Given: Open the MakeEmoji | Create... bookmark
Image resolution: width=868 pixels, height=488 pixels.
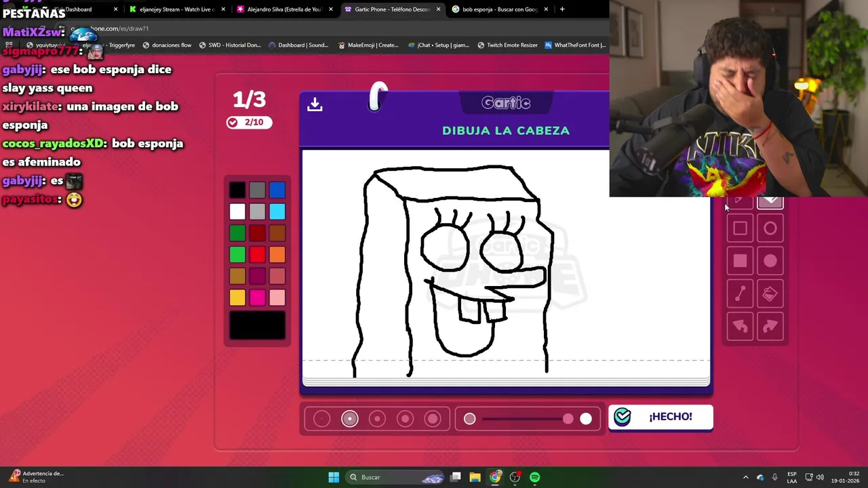Looking at the screenshot, I should click(368, 45).
